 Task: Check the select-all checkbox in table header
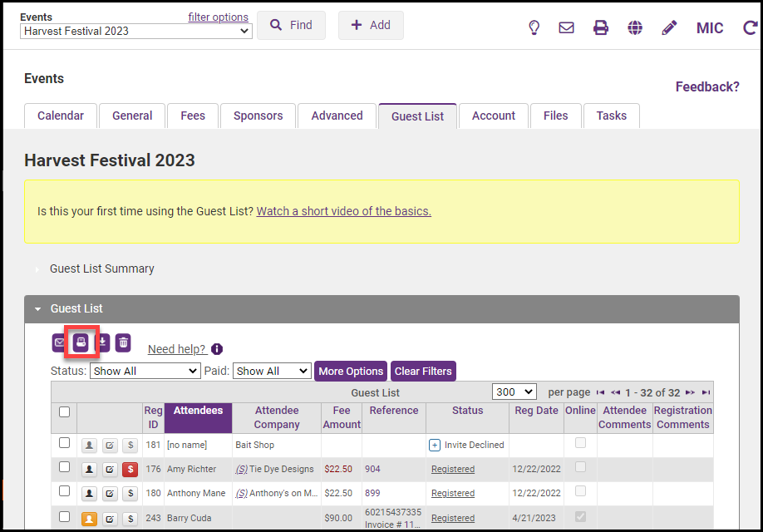64,411
